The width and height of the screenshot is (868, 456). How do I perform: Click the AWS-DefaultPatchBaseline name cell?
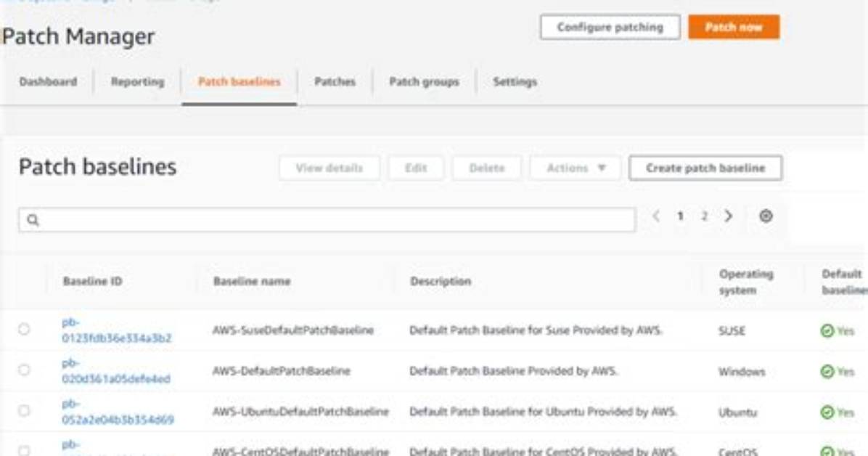[281, 371]
